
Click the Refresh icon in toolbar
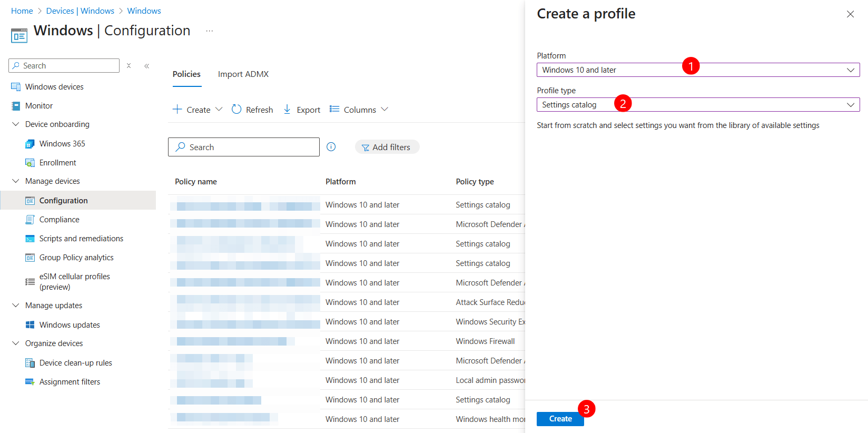pos(236,109)
